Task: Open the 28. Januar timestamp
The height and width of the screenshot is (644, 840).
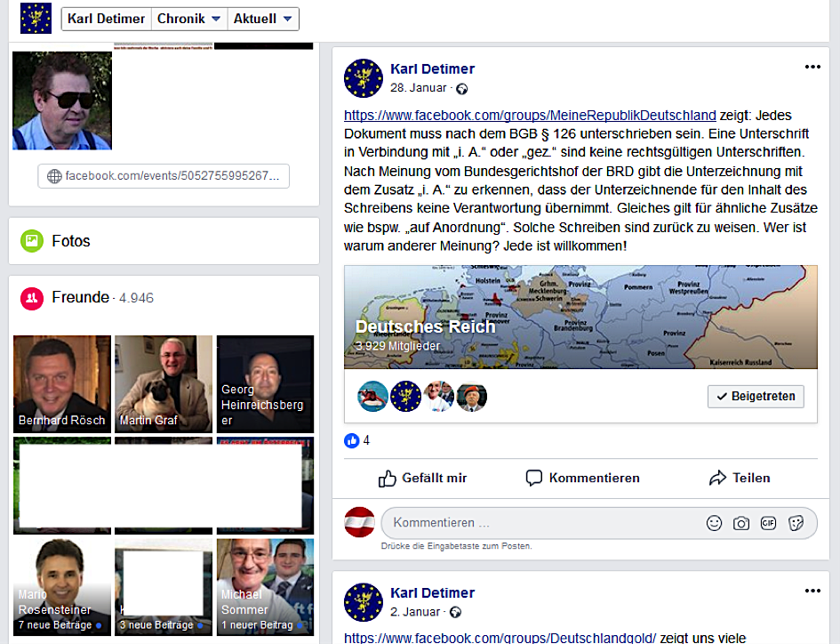Action: 419,88
